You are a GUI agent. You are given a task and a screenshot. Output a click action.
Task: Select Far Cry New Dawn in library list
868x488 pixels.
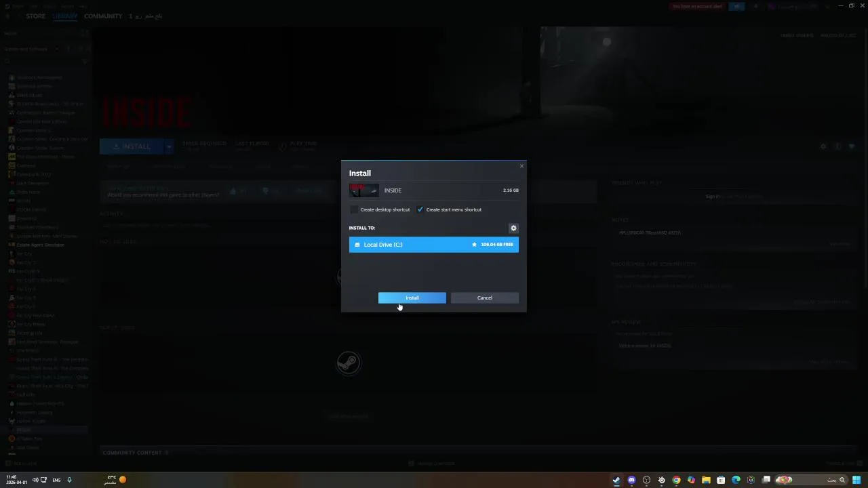(35, 315)
